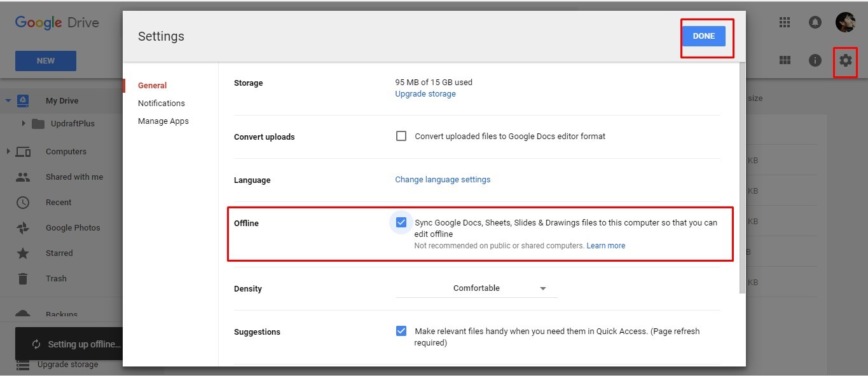868x376 pixels.
Task: Uncheck the Offline sync checkbox
Action: click(x=401, y=222)
